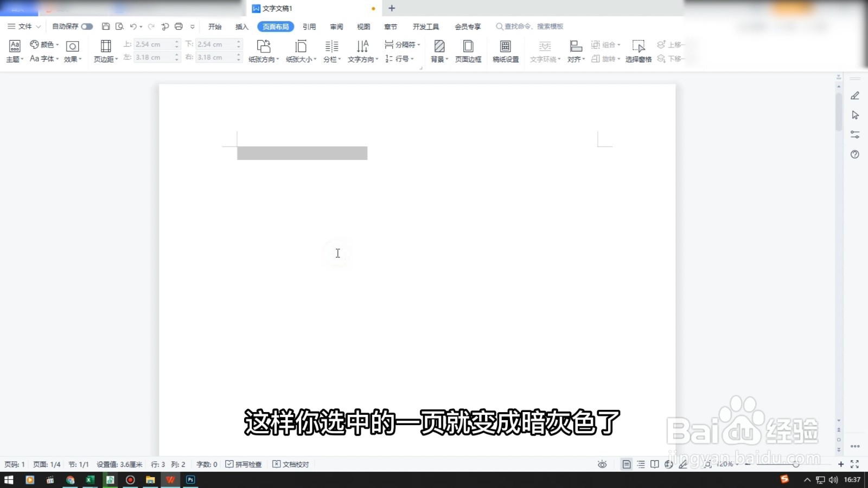Click the fullscreen expand icon
This screenshot has height=488, width=868.
[855, 464]
